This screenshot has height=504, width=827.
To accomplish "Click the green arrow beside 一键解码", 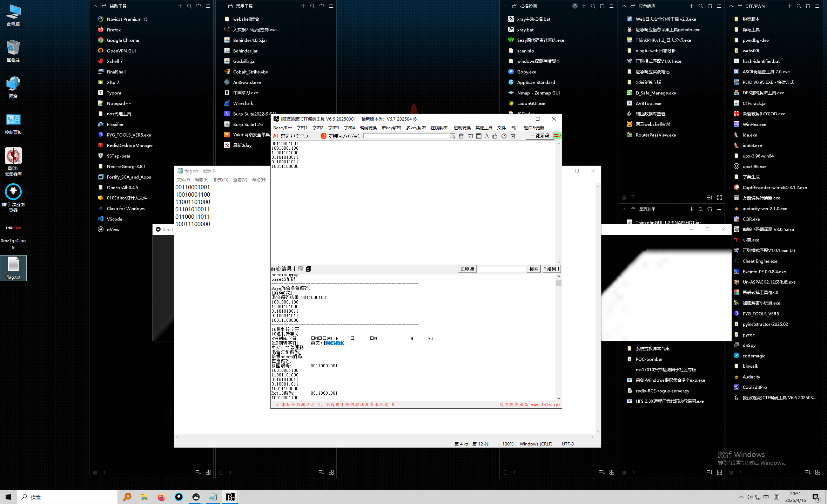I will 557,136.
